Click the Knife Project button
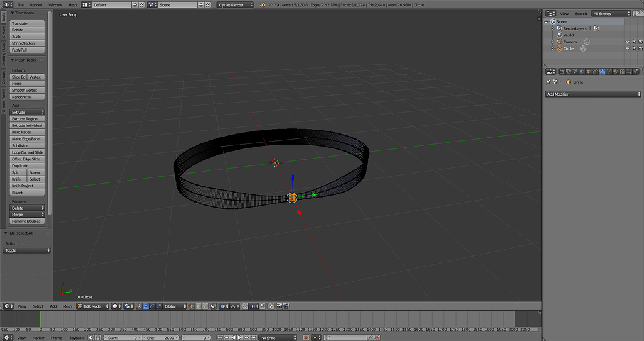Viewport: 644px width, 341px height. pos(27,186)
